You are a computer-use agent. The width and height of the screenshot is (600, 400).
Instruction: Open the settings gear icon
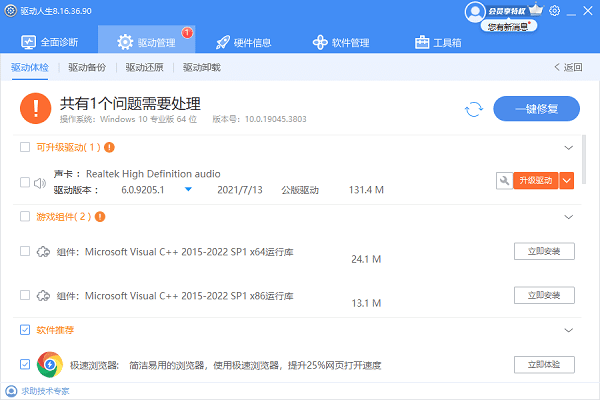click(x=554, y=11)
